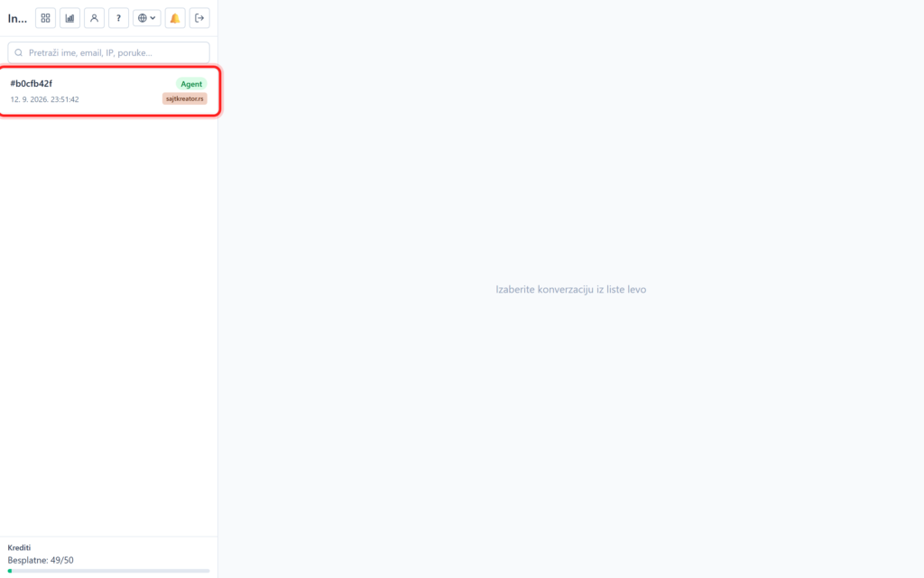
Task: Click the help question mark icon
Action: coord(118,18)
